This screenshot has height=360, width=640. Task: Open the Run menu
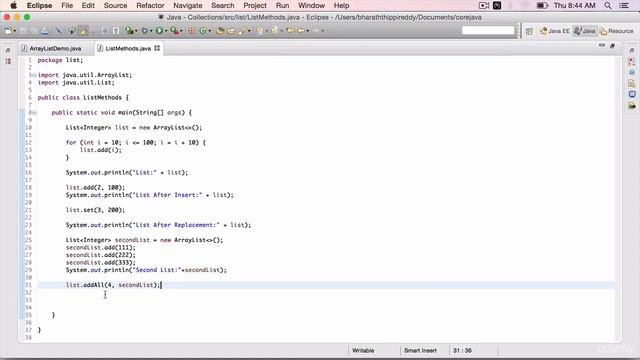pyautogui.click(x=282, y=5)
